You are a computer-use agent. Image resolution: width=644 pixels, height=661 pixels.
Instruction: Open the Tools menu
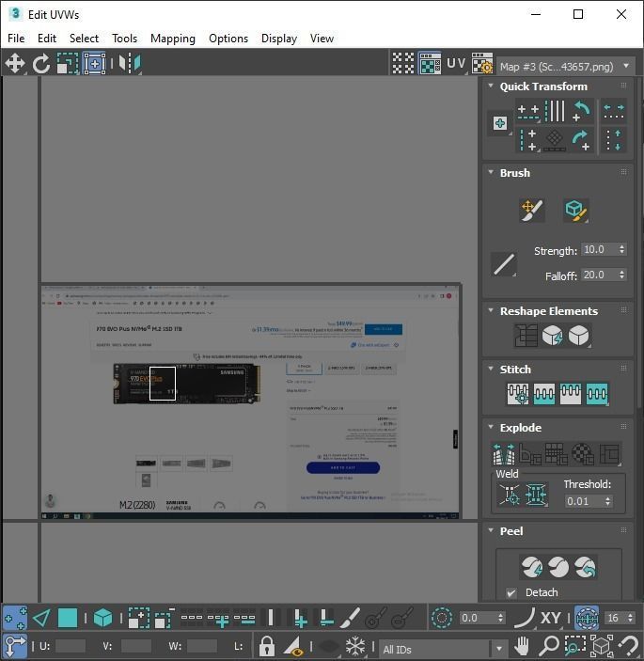[x=124, y=39]
